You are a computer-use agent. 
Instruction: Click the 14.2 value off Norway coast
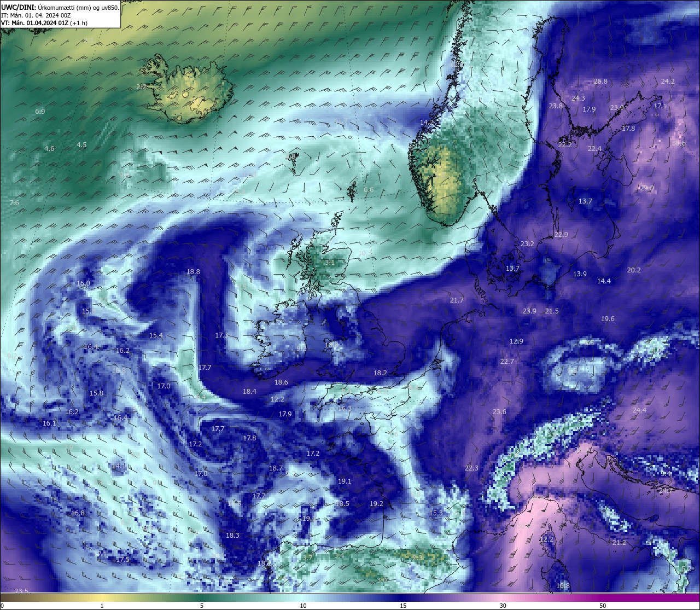click(427, 123)
